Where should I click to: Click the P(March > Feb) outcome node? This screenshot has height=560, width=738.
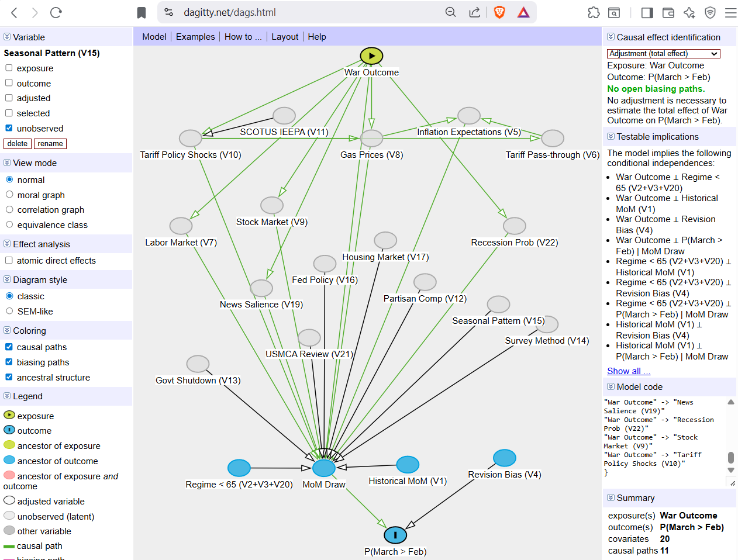pos(395,535)
